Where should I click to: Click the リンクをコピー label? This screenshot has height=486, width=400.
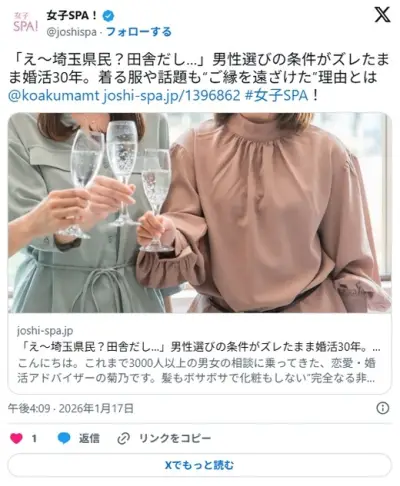pos(175,438)
